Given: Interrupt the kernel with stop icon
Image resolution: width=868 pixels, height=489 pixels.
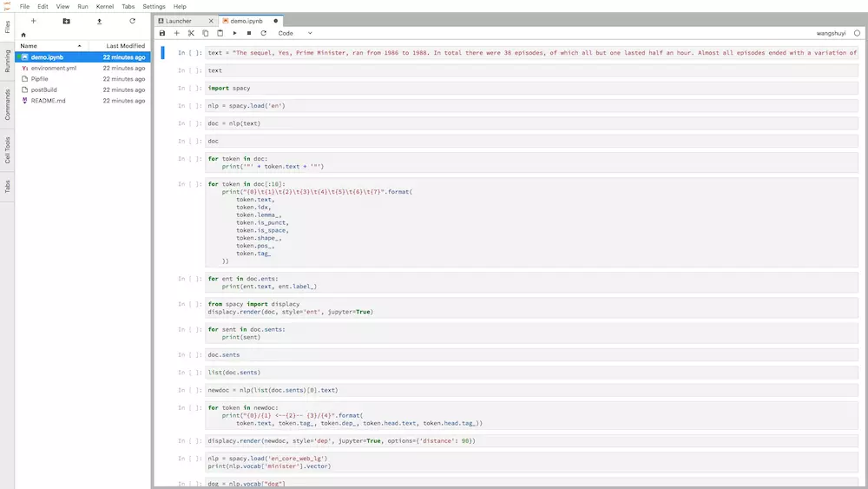Looking at the screenshot, I should coord(249,33).
